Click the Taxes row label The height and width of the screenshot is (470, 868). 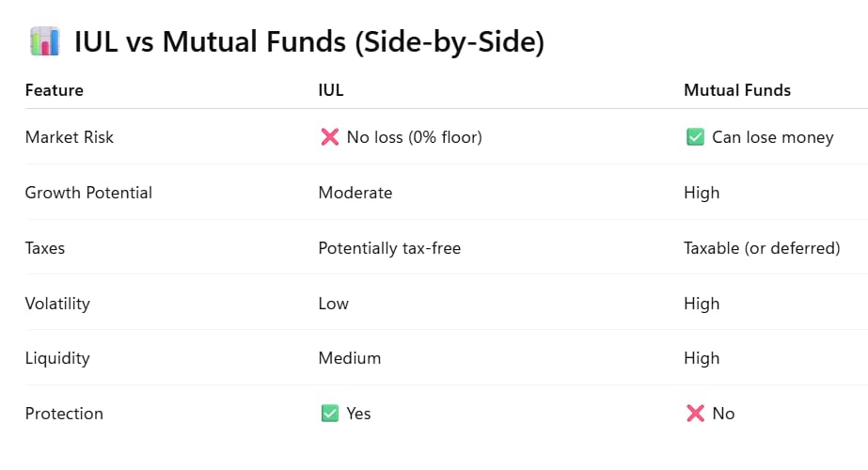pos(45,247)
